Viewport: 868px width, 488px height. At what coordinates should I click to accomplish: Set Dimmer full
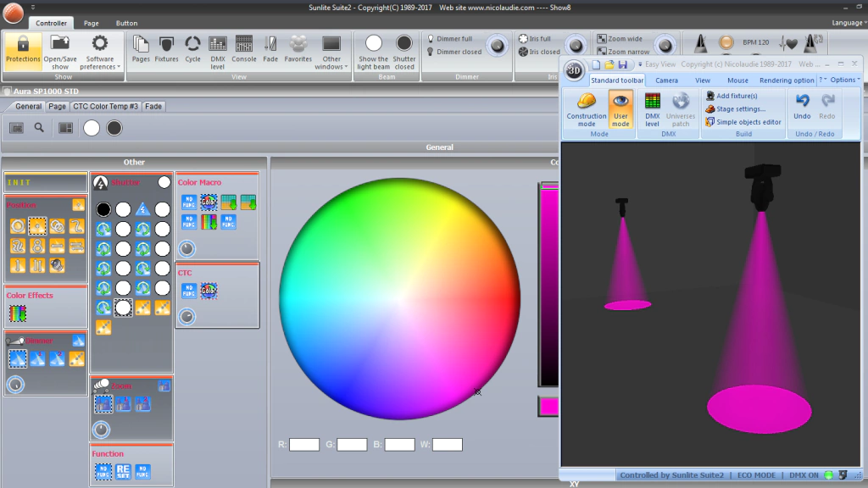pyautogui.click(x=449, y=39)
